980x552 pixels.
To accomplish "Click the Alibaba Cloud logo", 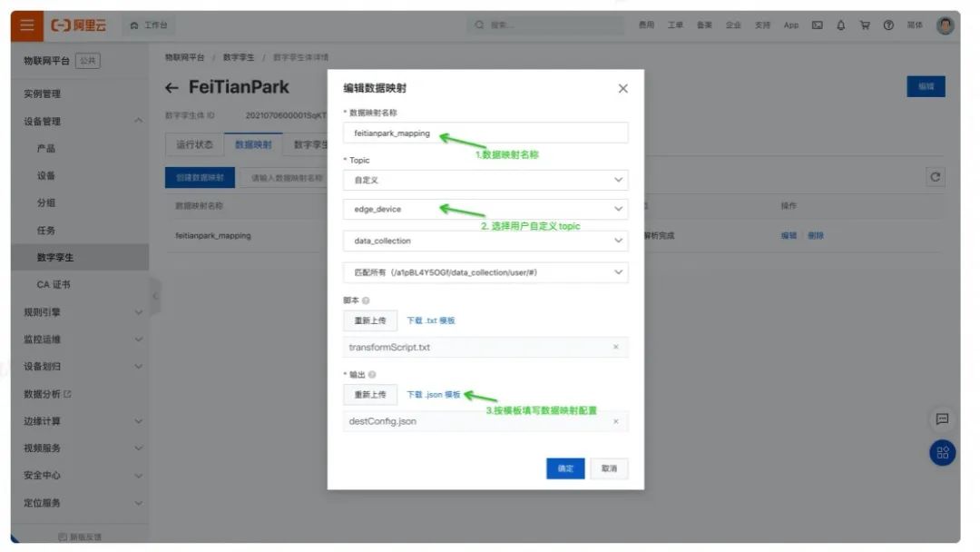I will [79, 25].
